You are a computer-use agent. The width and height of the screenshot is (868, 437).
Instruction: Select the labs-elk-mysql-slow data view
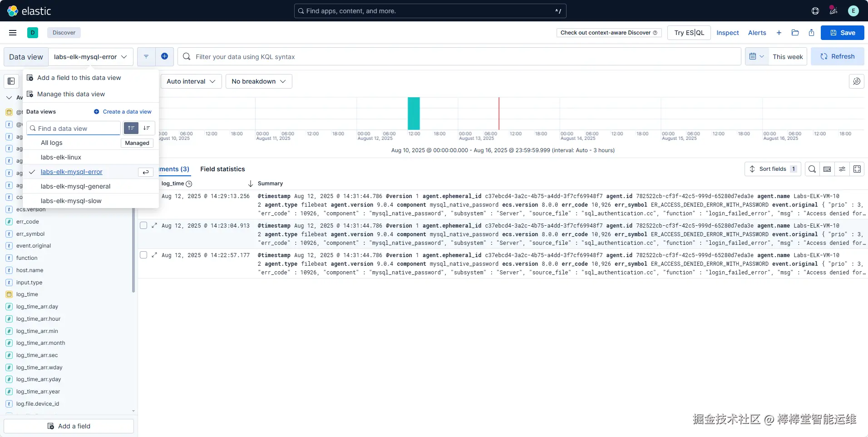tap(91, 201)
